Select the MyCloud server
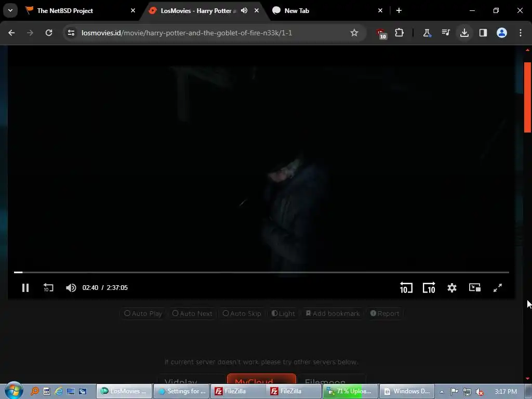532x399 pixels. click(261, 379)
